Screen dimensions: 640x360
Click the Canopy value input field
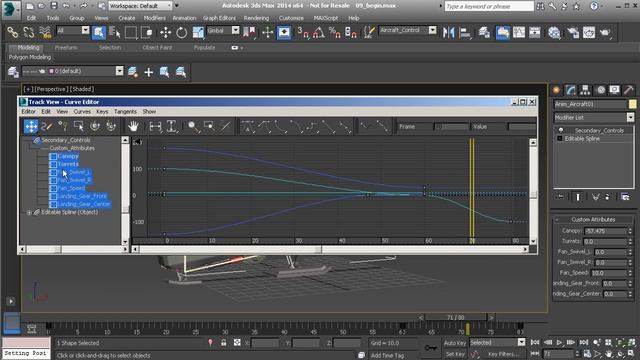click(606, 231)
